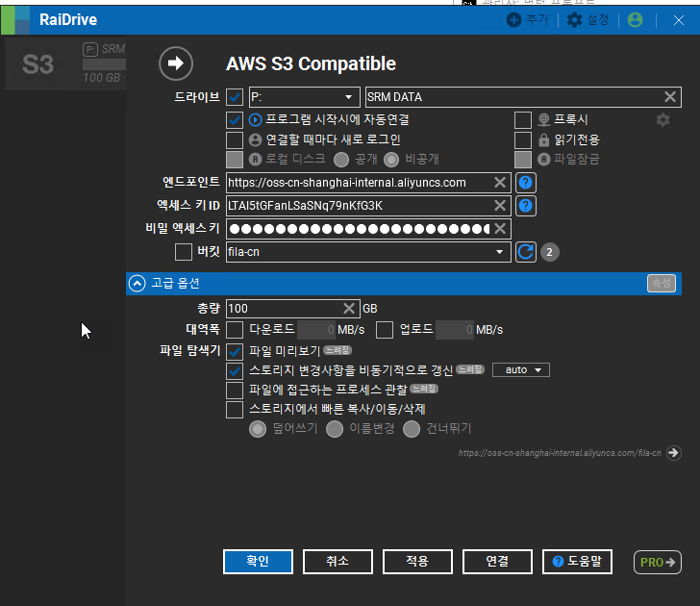This screenshot has width=700, height=606.
Task: Clear the secret access key with X
Action: tap(500, 229)
